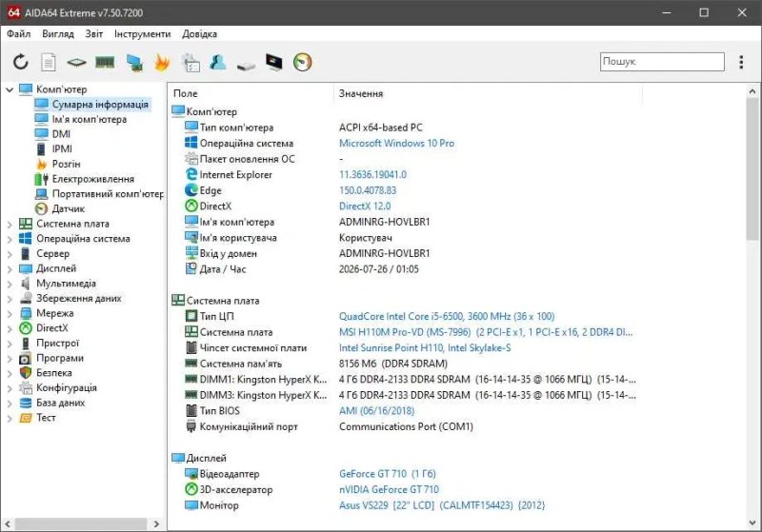Open the QuadCore Intel Core i5-6500 link
Image resolution: width=762 pixels, height=532 pixels.
tap(447, 317)
